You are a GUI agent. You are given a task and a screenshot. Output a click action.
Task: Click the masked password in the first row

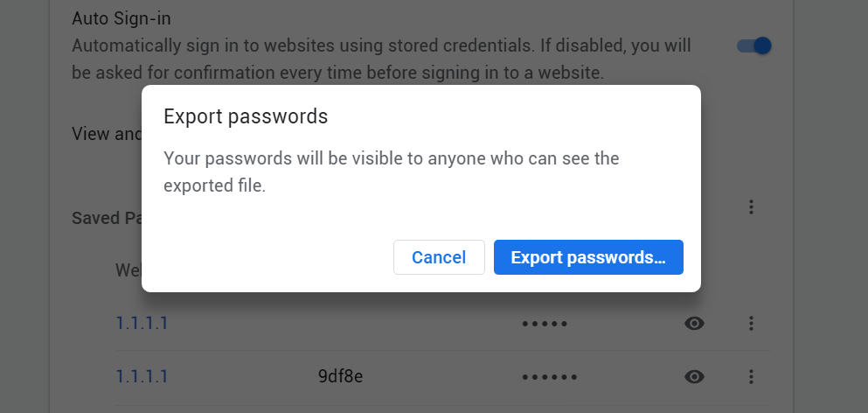click(545, 325)
